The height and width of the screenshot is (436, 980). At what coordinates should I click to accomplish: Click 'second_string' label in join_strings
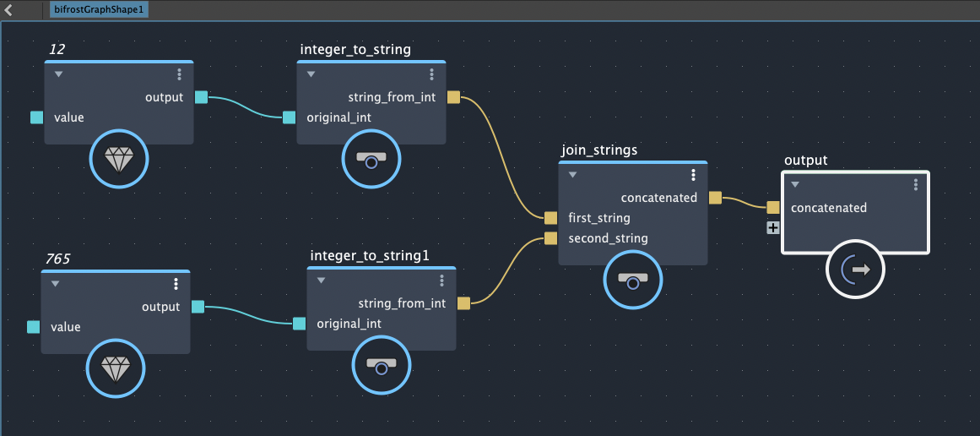(608, 237)
